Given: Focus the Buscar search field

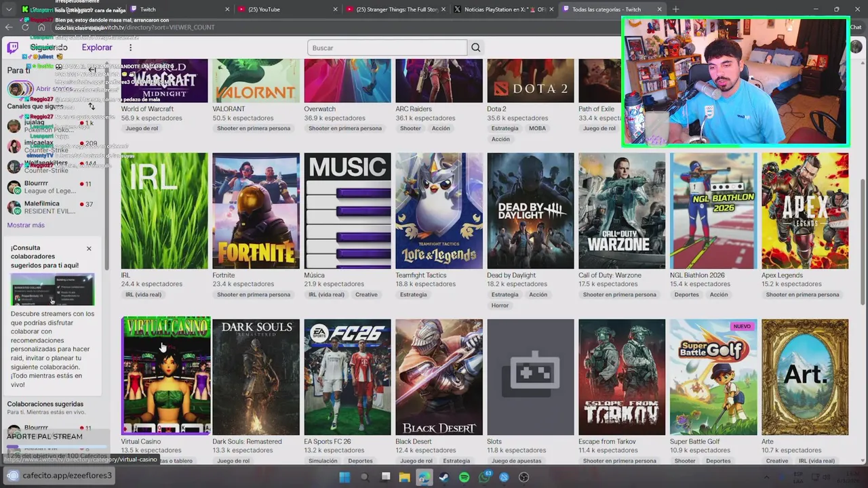Looking at the screenshot, I should [387, 47].
